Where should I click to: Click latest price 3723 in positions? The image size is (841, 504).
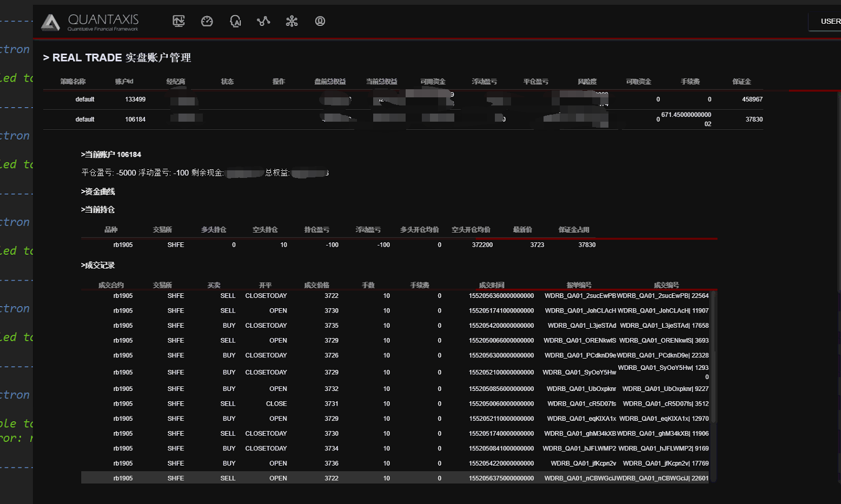click(537, 245)
